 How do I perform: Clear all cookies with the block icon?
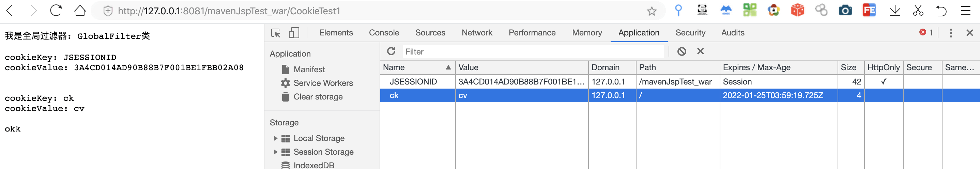click(x=682, y=51)
